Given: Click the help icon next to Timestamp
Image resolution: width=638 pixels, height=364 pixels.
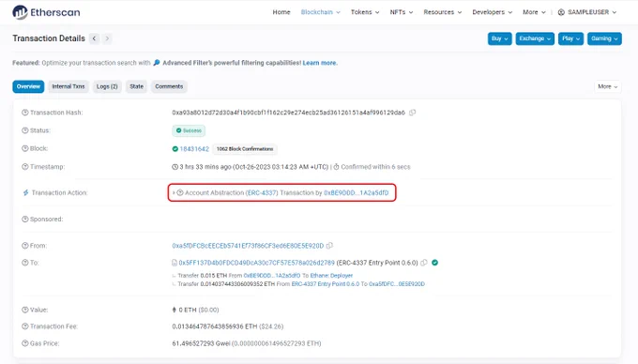Looking at the screenshot, I should 25,167.
